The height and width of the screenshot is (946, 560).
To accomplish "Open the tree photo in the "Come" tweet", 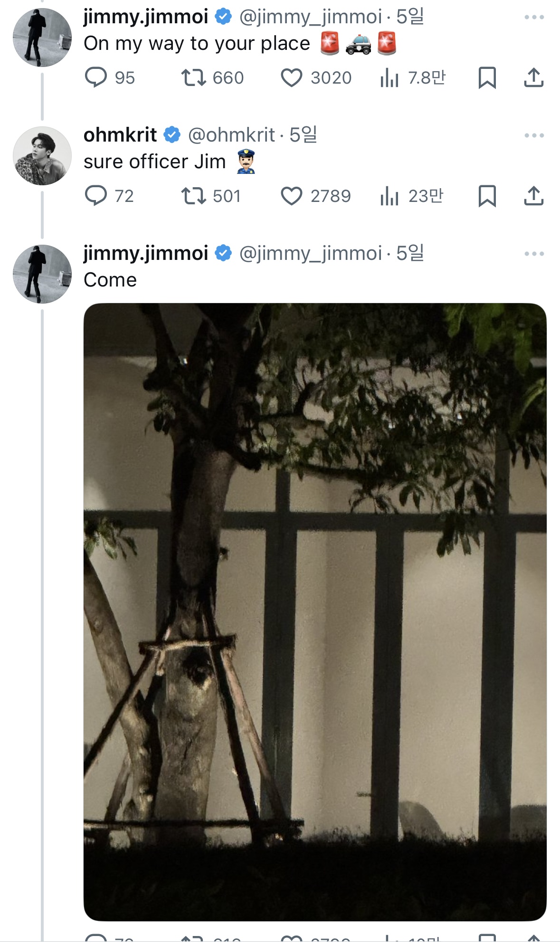I will pos(315,612).
